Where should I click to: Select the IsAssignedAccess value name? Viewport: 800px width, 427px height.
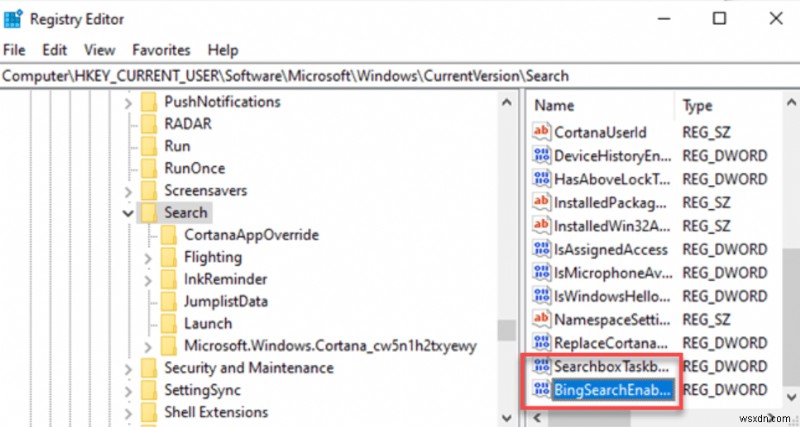pos(611,249)
